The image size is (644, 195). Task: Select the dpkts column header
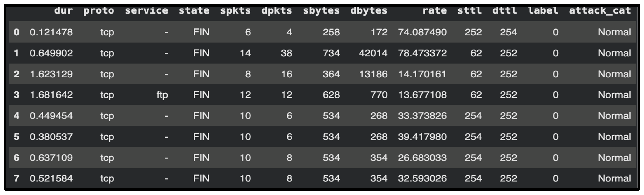pos(277,11)
